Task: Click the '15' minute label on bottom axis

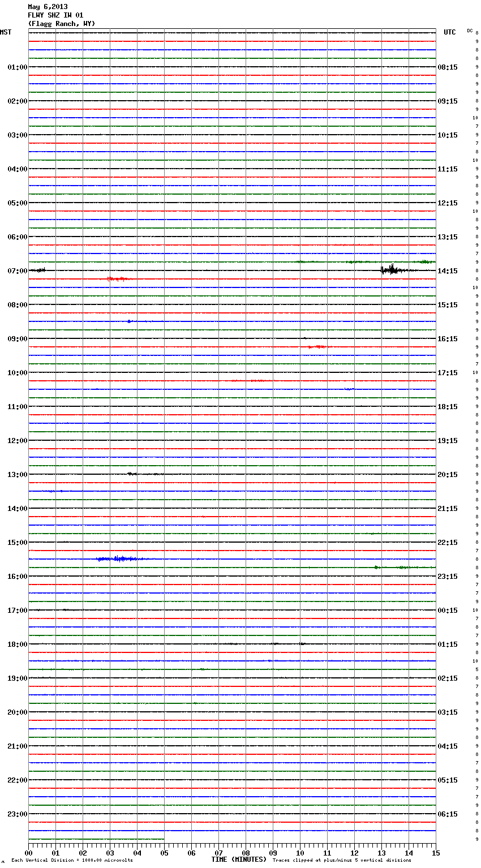Action: [436, 853]
